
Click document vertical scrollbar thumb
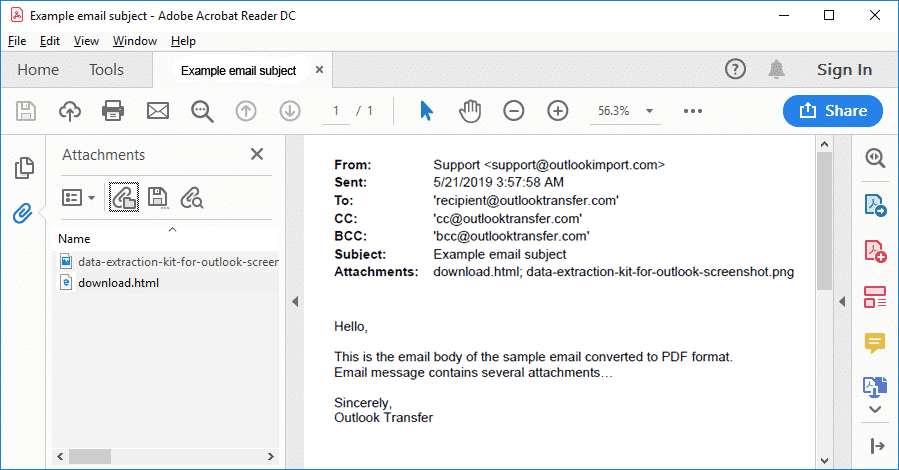click(824, 221)
